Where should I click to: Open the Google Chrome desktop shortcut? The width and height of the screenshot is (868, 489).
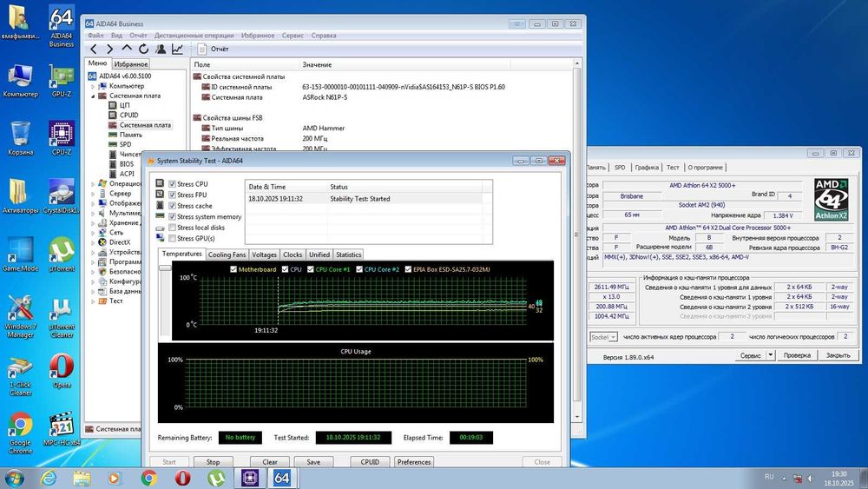pyautogui.click(x=21, y=433)
